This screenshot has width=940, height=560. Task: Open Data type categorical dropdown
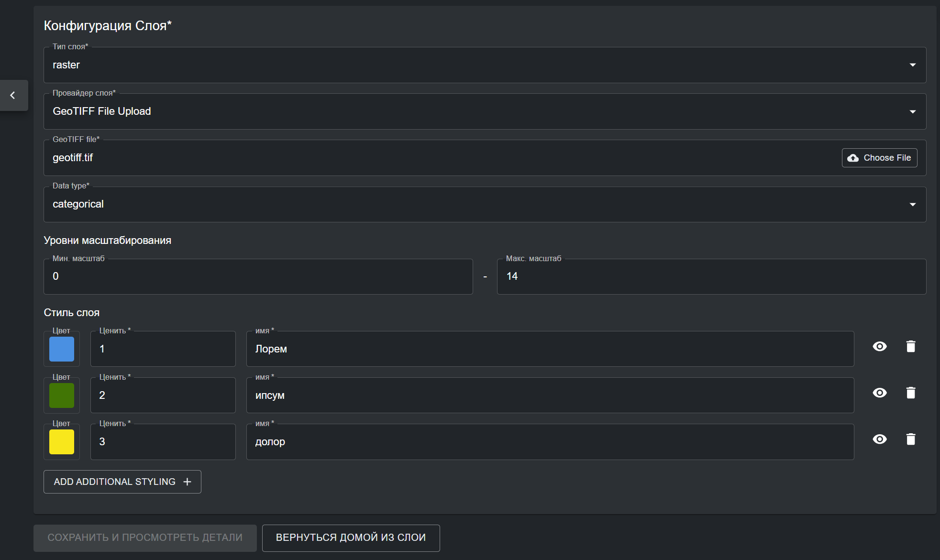click(484, 204)
